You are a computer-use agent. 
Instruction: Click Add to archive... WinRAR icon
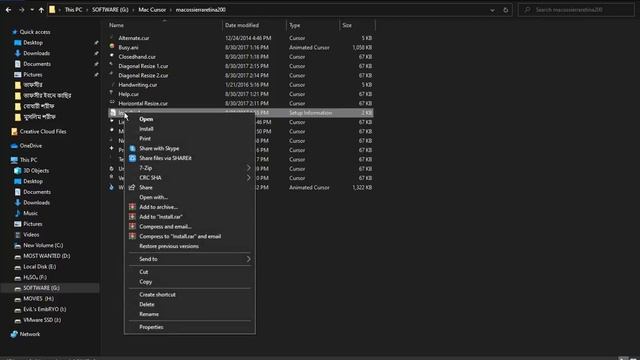(x=132, y=207)
